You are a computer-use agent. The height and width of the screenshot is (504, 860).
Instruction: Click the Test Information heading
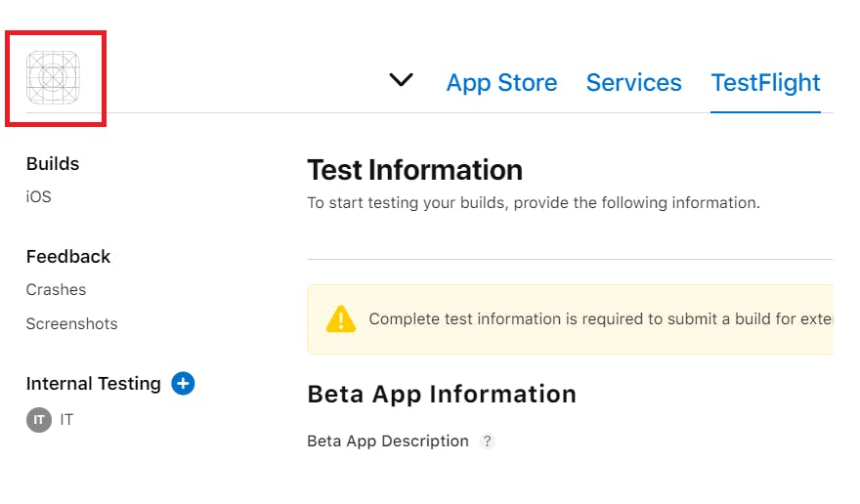pyautogui.click(x=414, y=170)
